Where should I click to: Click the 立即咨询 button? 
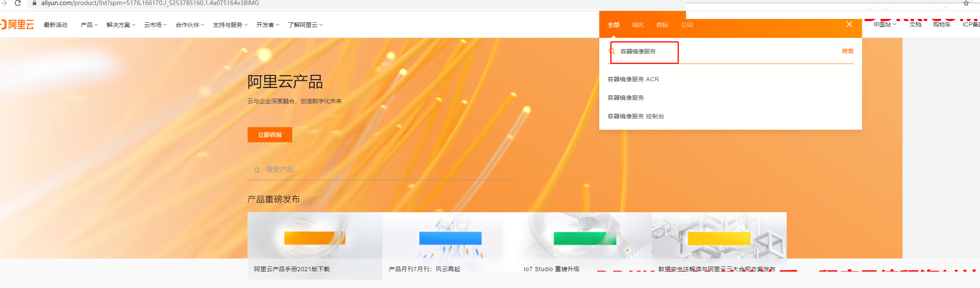pos(270,135)
